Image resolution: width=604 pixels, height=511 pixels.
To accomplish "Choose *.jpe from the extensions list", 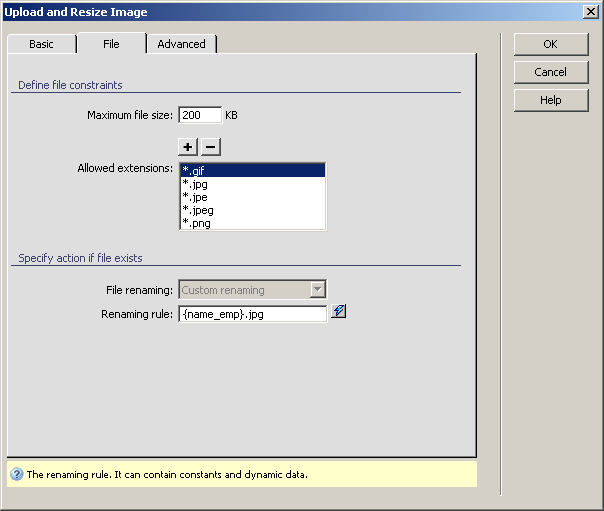I will (x=252, y=197).
